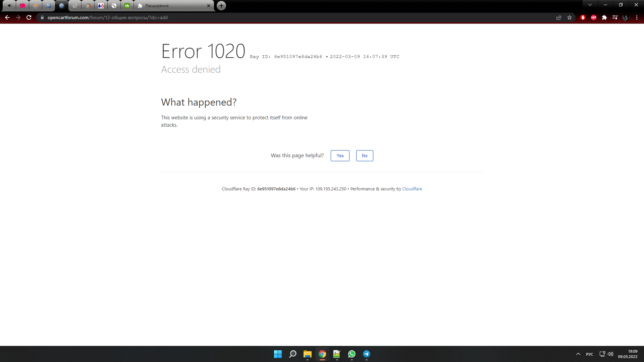Expand the tab search chevron
644x362 pixels.
pyautogui.click(x=590, y=5)
